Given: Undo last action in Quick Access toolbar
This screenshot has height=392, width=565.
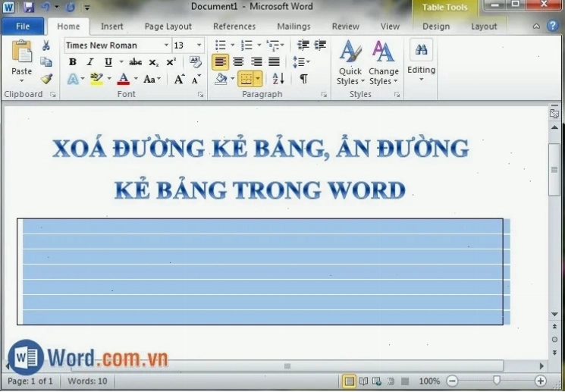Looking at the screenshot, I should tap(46, 7).
